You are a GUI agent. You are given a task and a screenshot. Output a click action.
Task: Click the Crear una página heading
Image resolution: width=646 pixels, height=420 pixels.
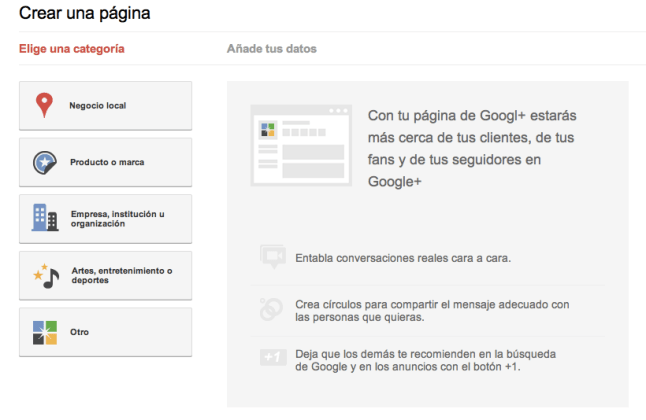pyautogui.click(x=84, y=13)
